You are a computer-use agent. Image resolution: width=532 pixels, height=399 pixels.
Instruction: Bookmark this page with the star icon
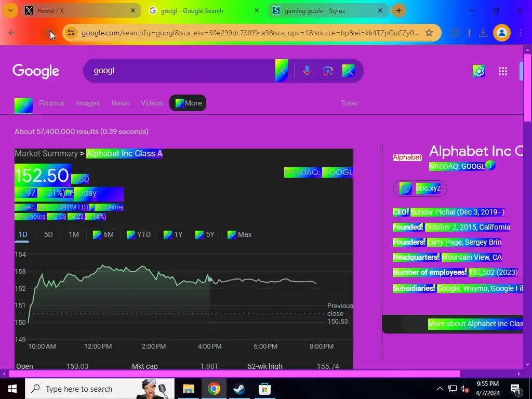[429, 33]
